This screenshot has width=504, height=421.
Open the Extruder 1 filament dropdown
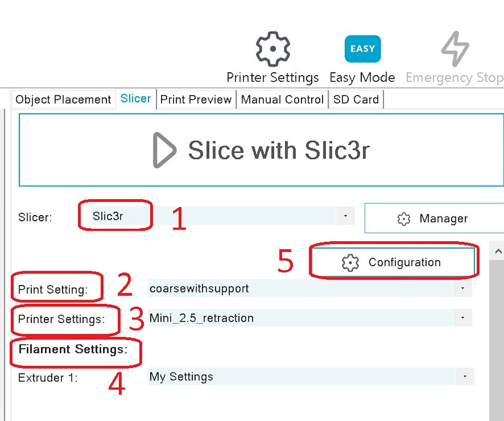tap(465, 377)
